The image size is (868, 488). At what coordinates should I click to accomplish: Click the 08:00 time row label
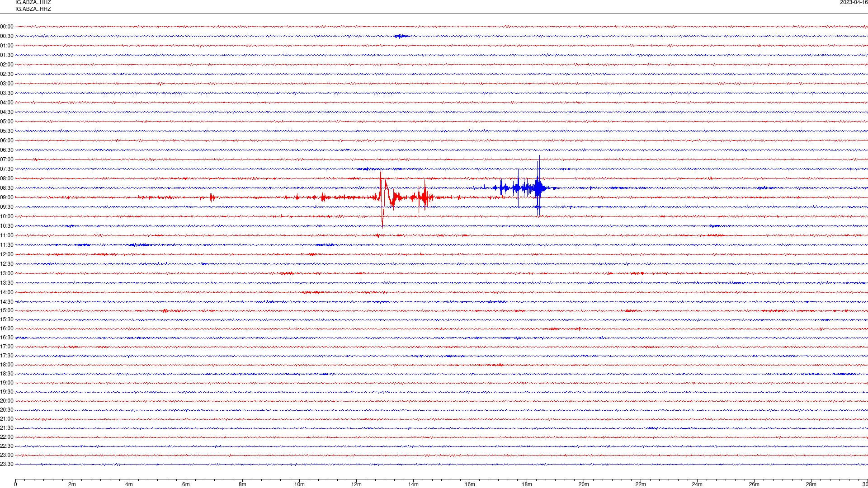pyautogui.click(x=7, y=178)
